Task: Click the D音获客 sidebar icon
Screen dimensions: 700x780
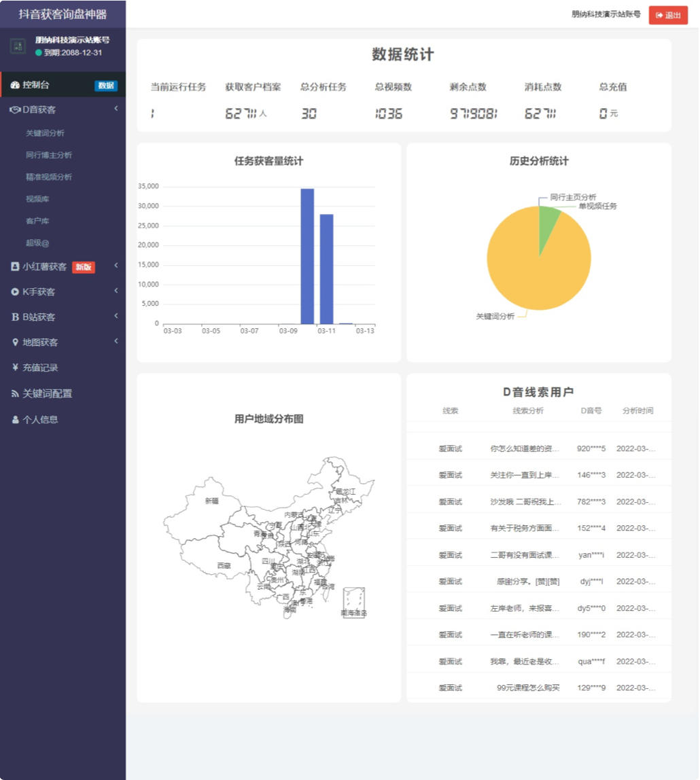Action: tap(15, 109)
